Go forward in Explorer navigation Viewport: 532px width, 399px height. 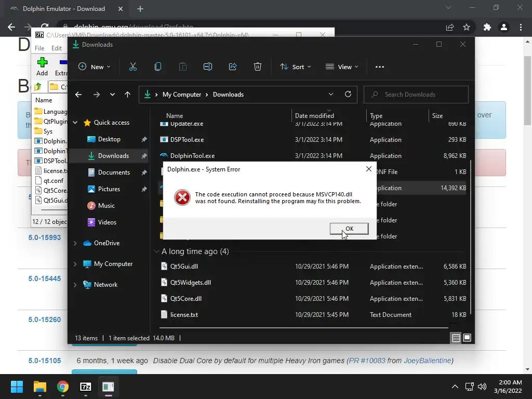[96, 95]
